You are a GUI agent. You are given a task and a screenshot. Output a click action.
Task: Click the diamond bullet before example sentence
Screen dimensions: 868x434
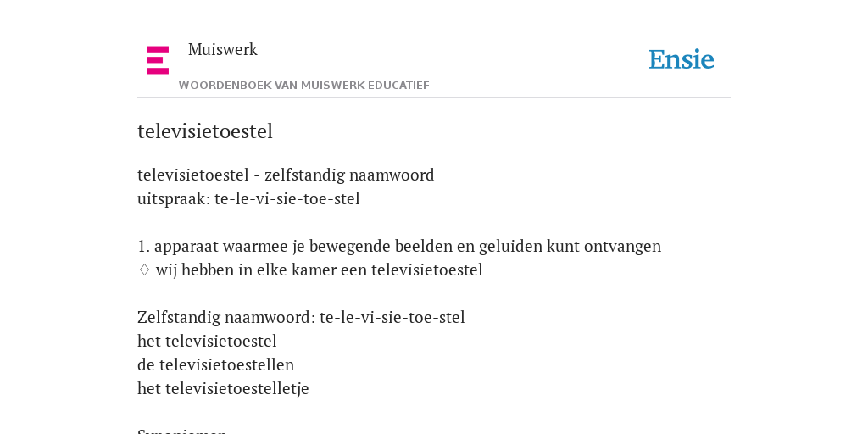click(144, 270)
